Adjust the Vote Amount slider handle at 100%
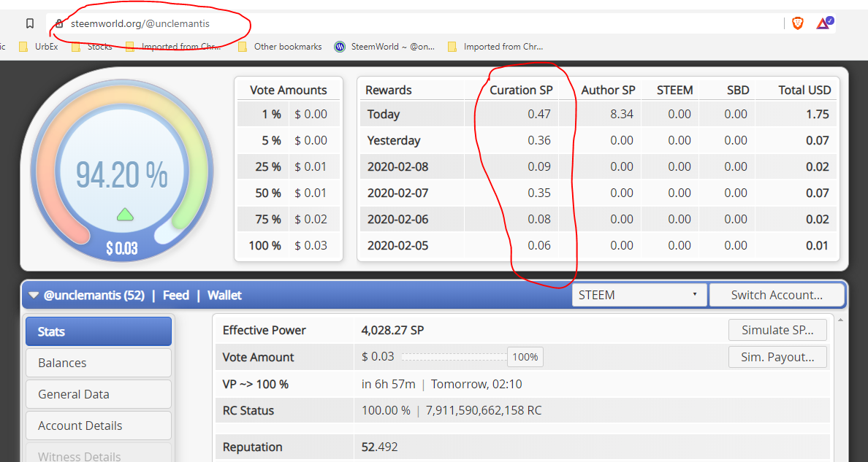This screenshot has width=868, height=462. coord(525,357)
